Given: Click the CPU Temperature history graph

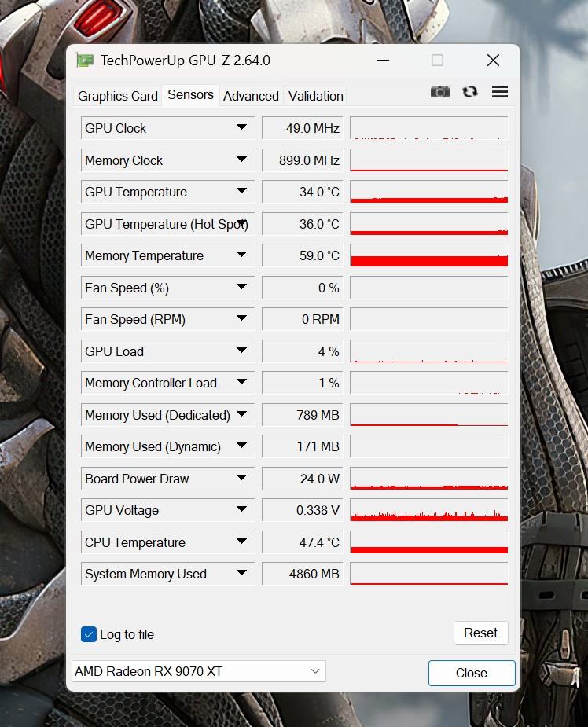Looking at the screenshot, I should click(x=429, y=542).
